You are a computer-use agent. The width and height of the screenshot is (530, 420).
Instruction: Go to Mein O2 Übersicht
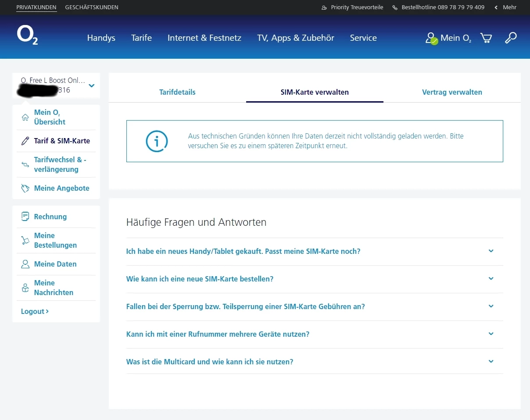coord(50,117)
